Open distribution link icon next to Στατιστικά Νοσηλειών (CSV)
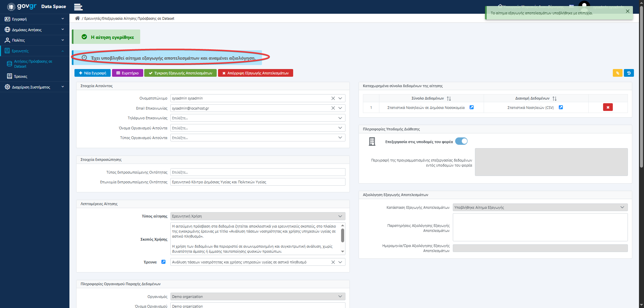Screen dimensions: 644x308 [x=561, y=107]
